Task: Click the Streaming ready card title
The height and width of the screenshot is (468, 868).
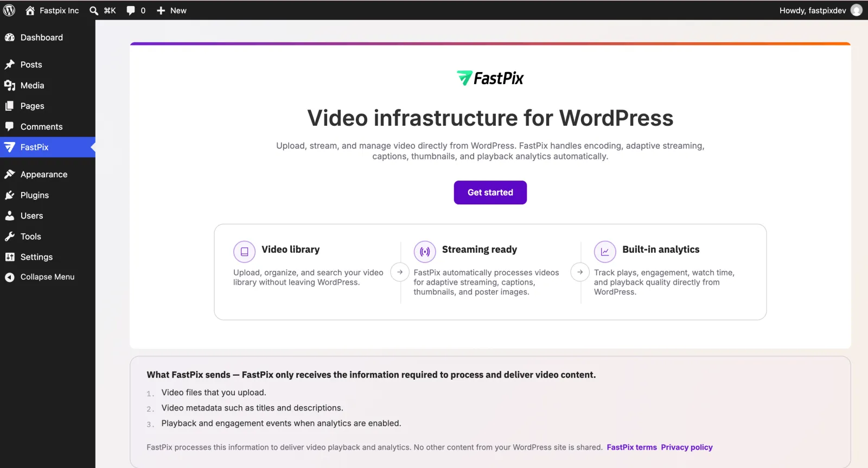Action: (480, 249)
